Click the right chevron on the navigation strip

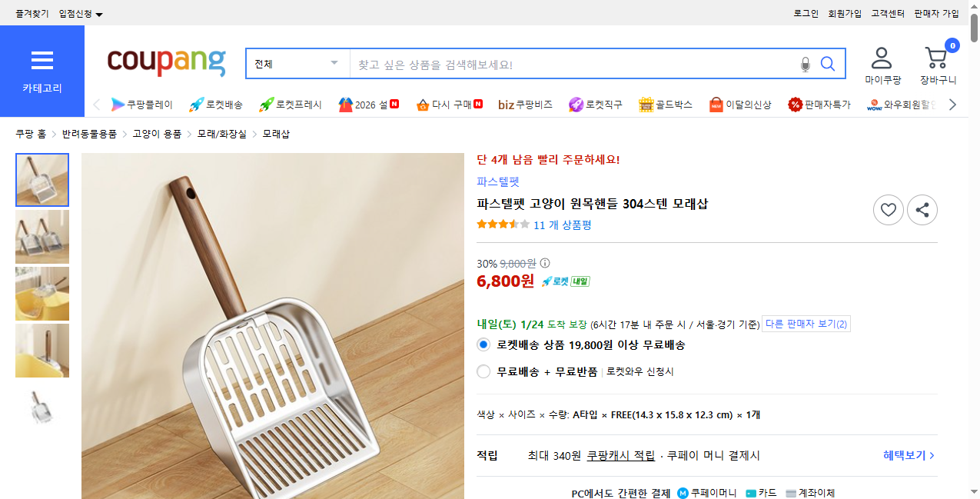[x=953, y=104]
